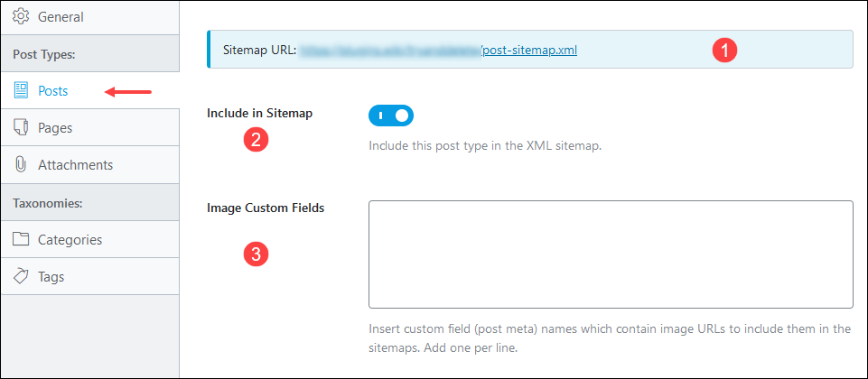868x379 pixels.
Task: Click the General gear icon
Action: point(21,17)
